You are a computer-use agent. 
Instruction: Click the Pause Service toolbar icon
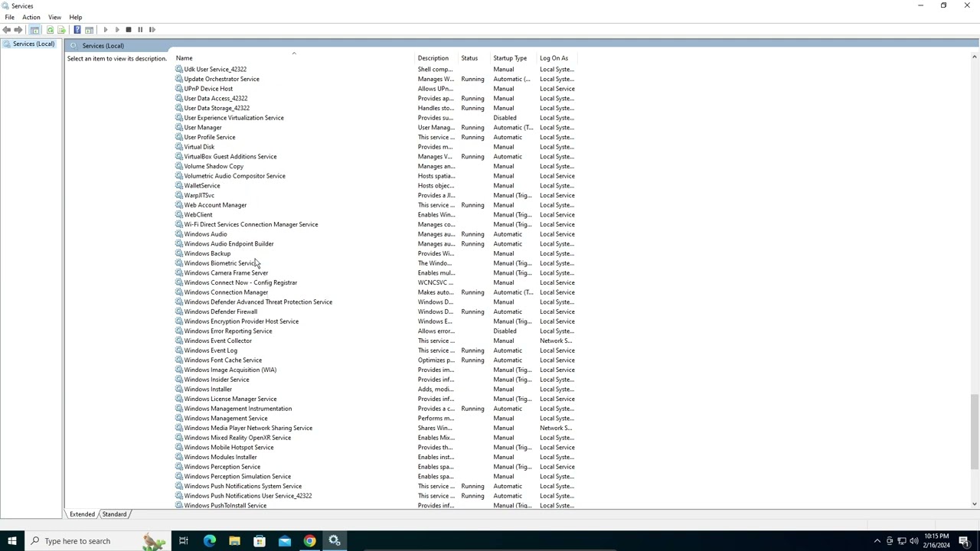tap(140, 30)
